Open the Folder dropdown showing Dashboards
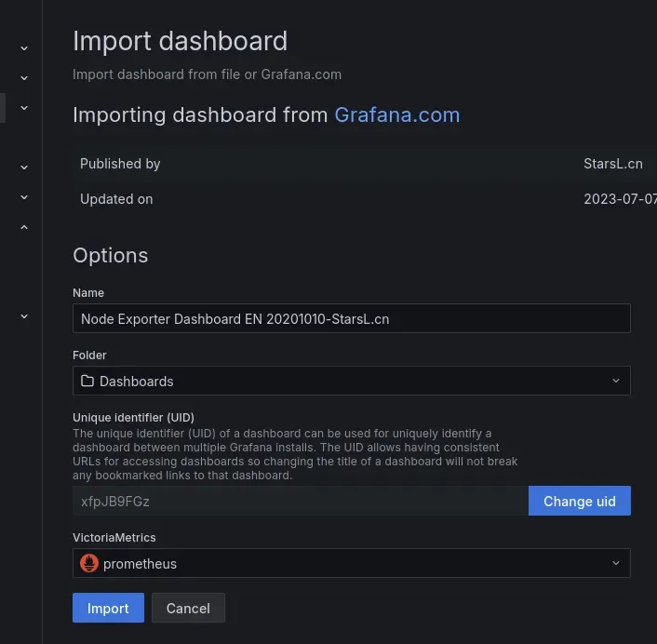657x644 pixels. [x=352, y=381]
